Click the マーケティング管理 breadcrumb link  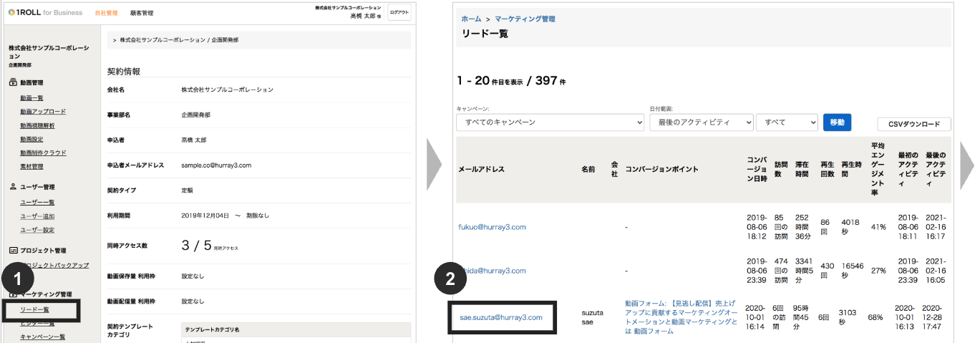pos(525,19)
